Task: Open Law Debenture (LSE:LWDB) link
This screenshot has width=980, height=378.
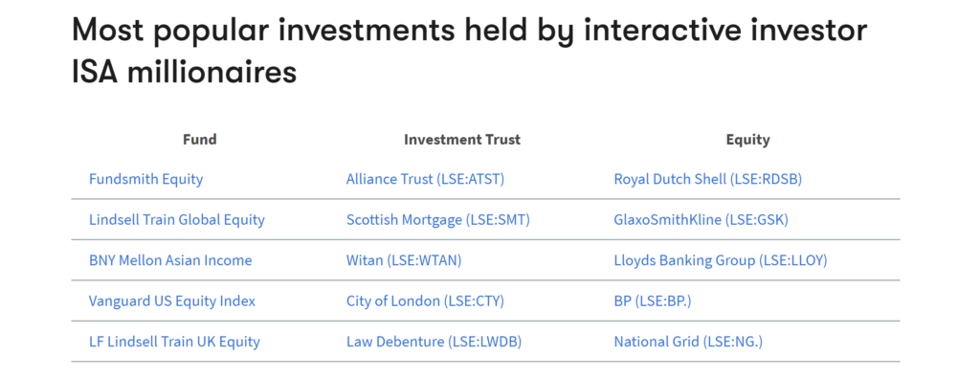Action: click(434, 342)
